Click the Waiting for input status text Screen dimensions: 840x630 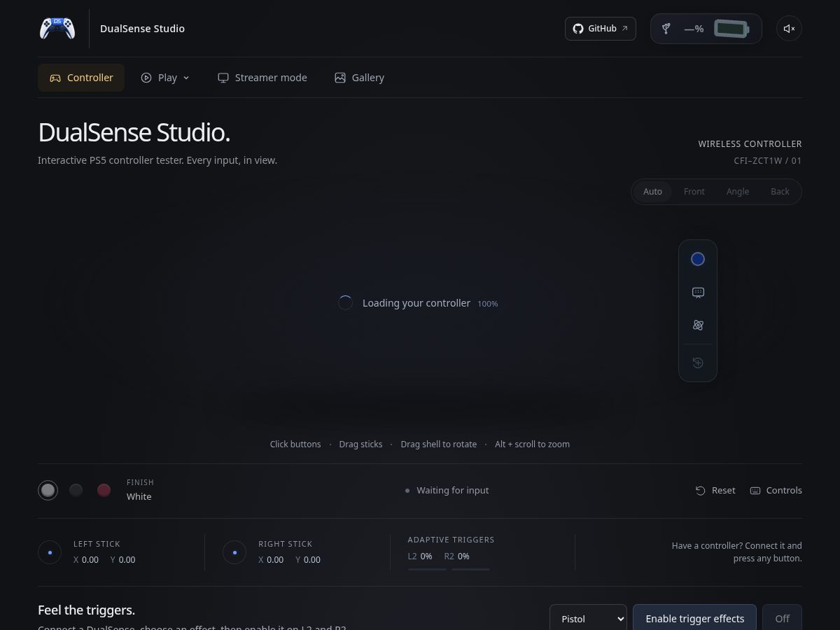click(x=452, y=491)
